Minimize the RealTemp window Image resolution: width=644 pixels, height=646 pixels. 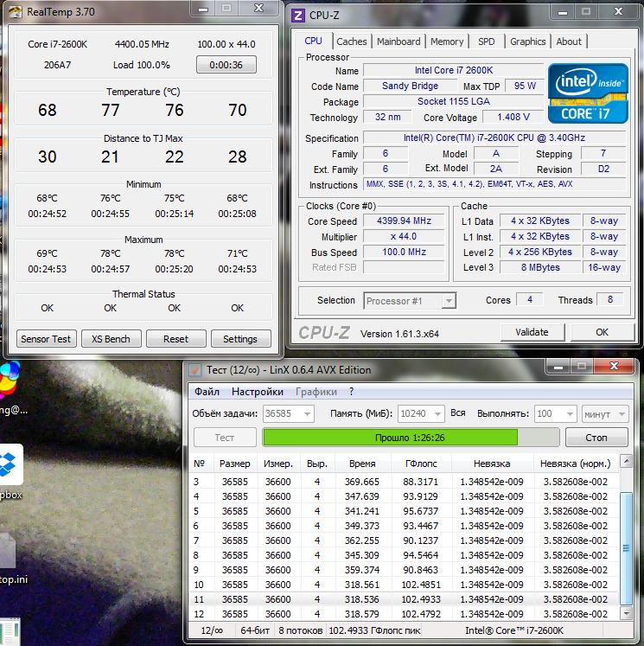click(203, 9)
